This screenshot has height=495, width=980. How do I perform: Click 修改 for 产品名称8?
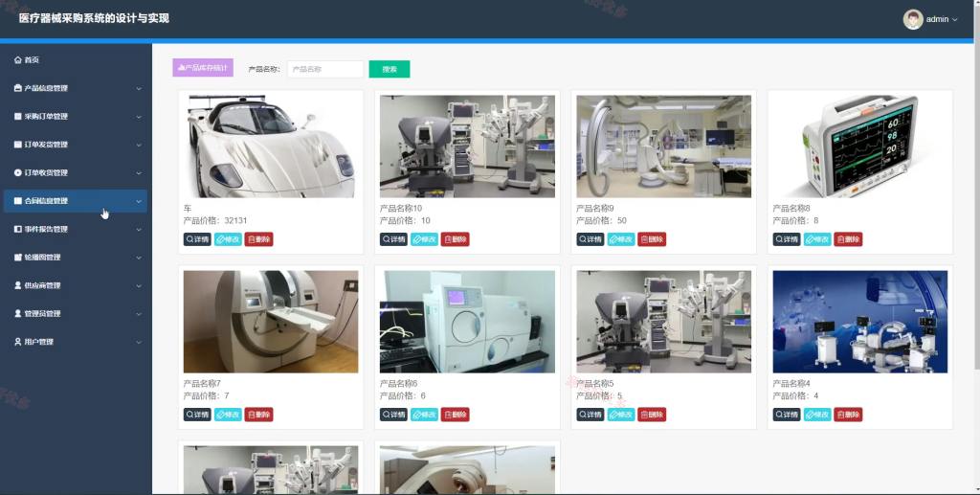(x=817, y=239)
